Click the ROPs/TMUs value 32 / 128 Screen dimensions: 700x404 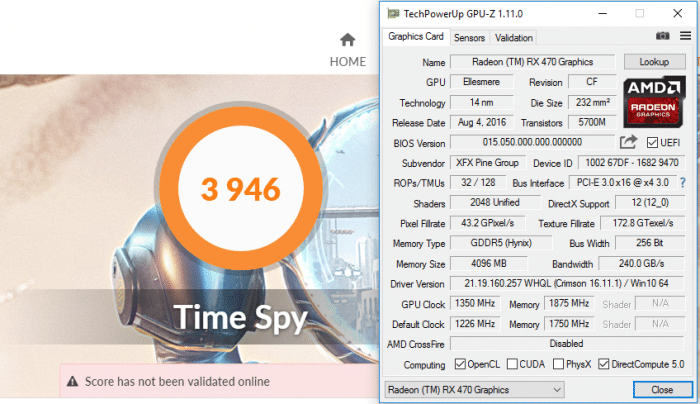coord(478,183)
